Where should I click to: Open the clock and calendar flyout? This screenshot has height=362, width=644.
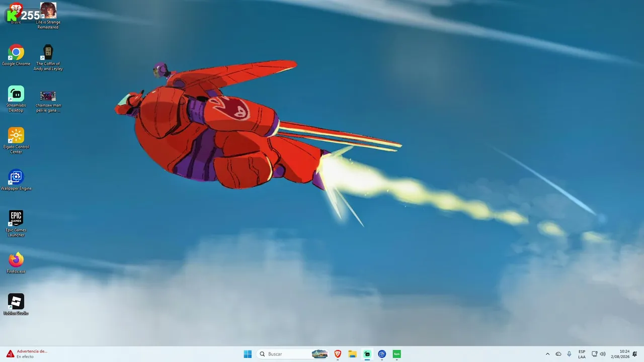[x=620, y=354]
